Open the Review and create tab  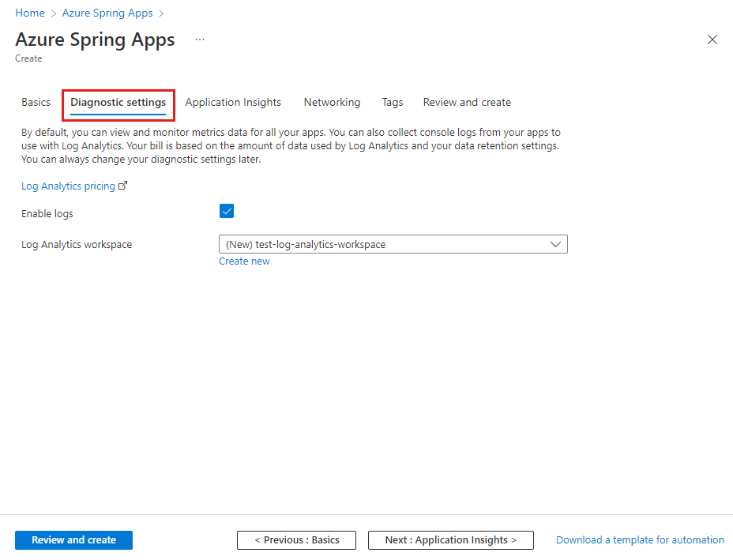click(467, 103)
